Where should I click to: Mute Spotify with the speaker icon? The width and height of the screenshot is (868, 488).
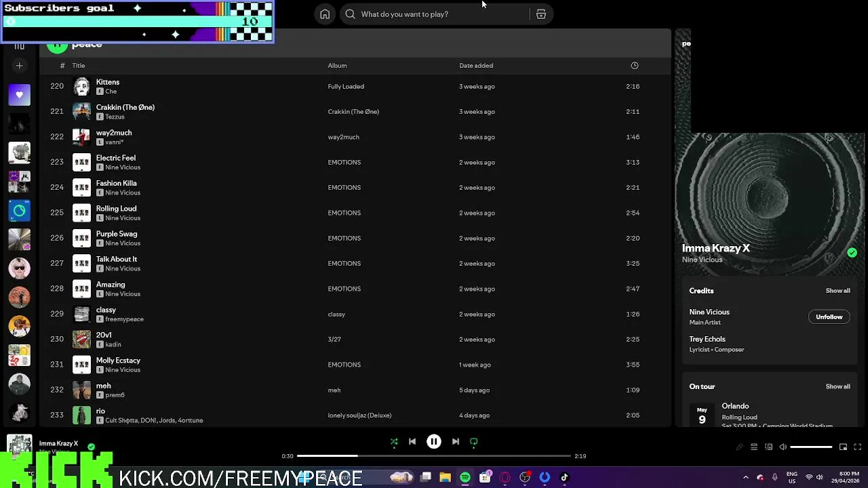coord(783,447)
